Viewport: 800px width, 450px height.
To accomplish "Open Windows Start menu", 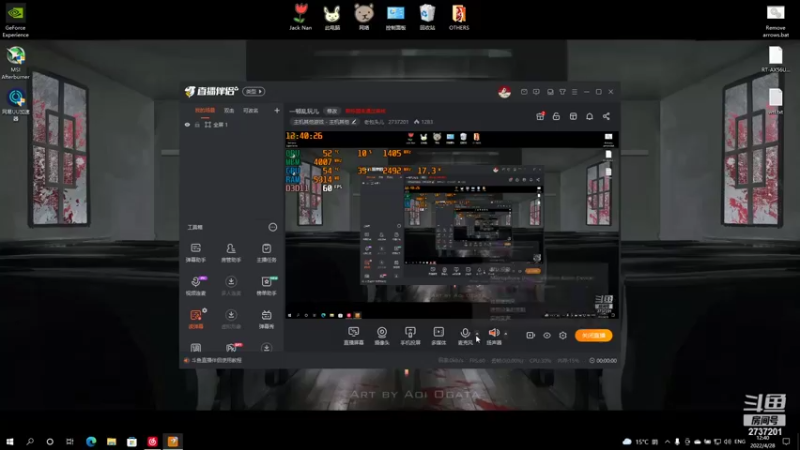I will pos(10,441).
